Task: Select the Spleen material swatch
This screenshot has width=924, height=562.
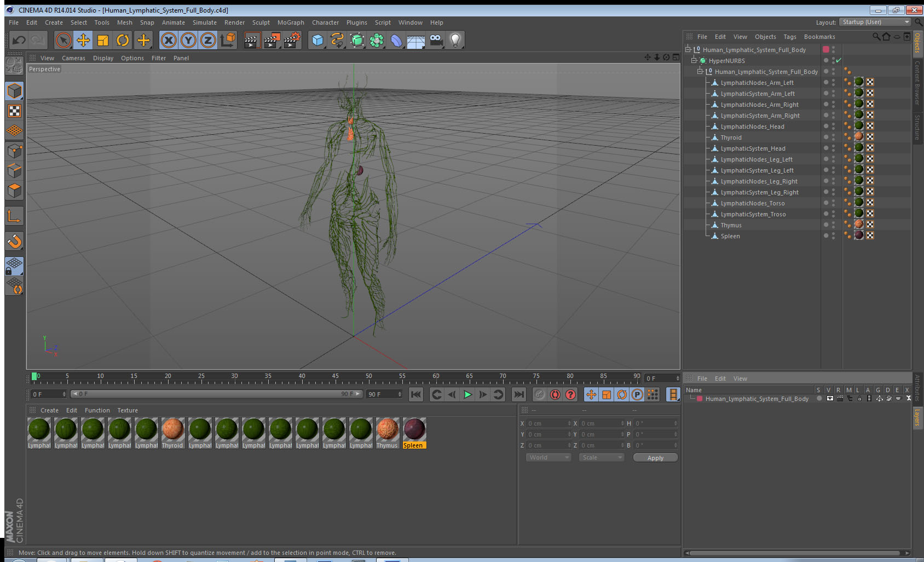Action: click(x=414, y=433)
